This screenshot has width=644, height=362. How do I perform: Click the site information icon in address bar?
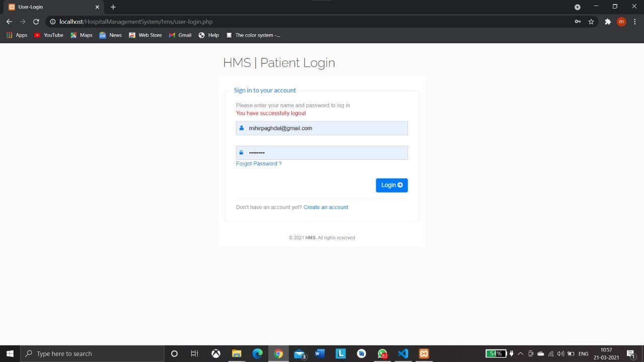tap(52, 22)
